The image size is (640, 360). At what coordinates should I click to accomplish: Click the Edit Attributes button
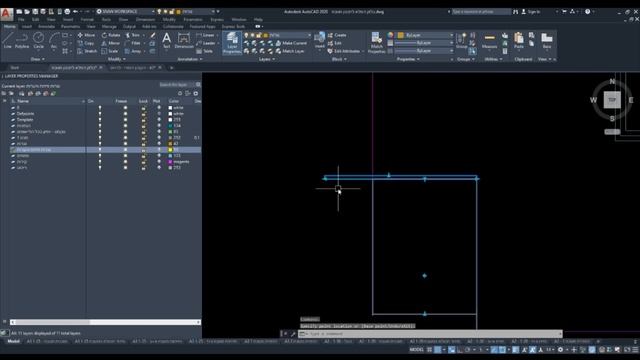(x=344, y=51)
